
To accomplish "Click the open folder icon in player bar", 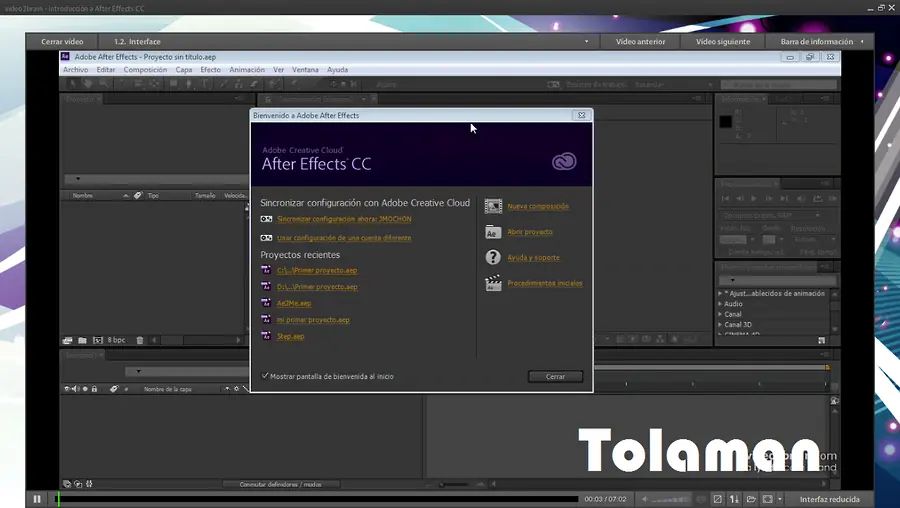I will (x=751, y=499).
